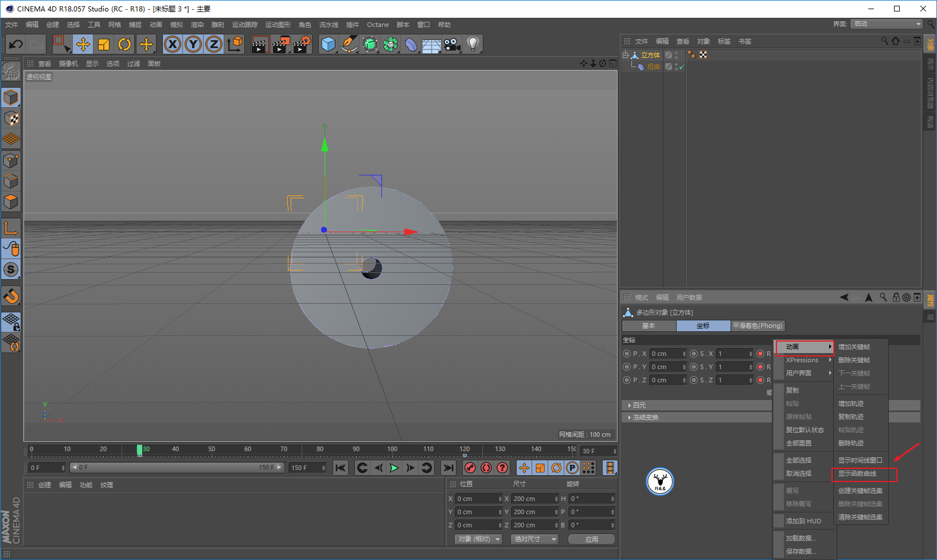Play the animation forward
This screenshot has height=560, width=937.
pos(395,468)
